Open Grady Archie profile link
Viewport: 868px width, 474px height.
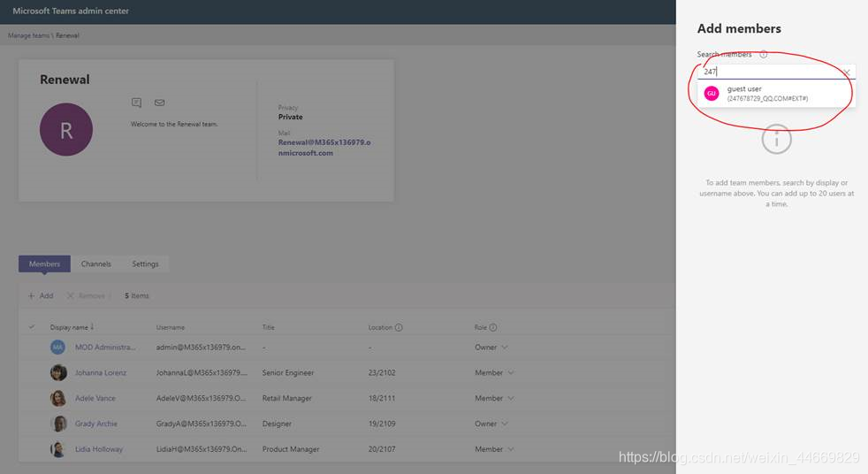pyautogui.click(x=96, y=424)
